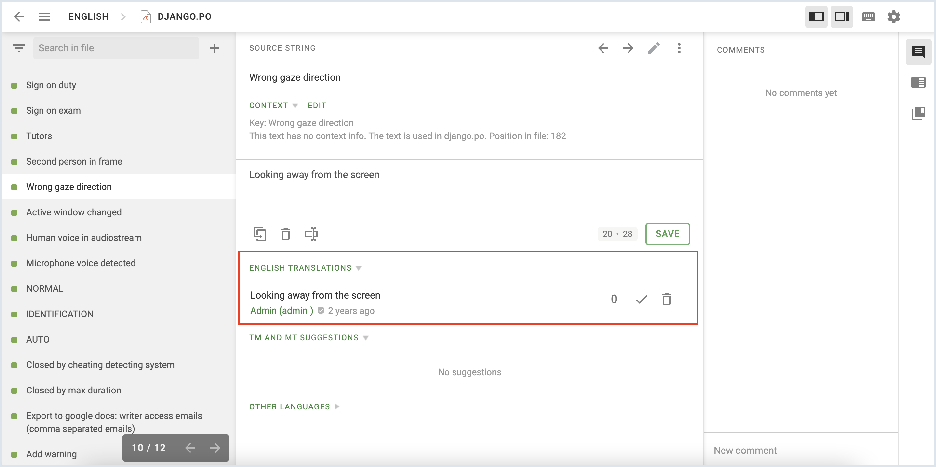Copy source text into translation field
The width and height of the screenshot is (936, 467).
pyautogui.click(x=260, y=234)
